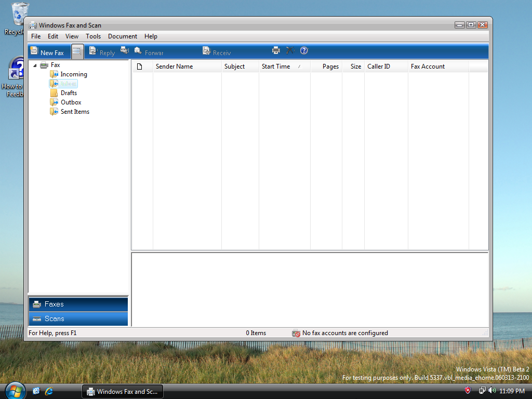Open Help with the question mark icon
The image size is (532, 399).
[x=304, y=50]
